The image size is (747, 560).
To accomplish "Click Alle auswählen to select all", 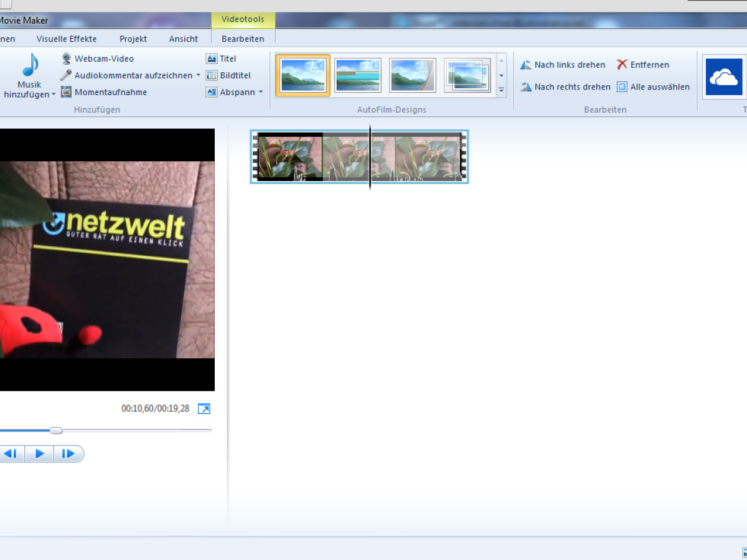I will click(659, 87).
